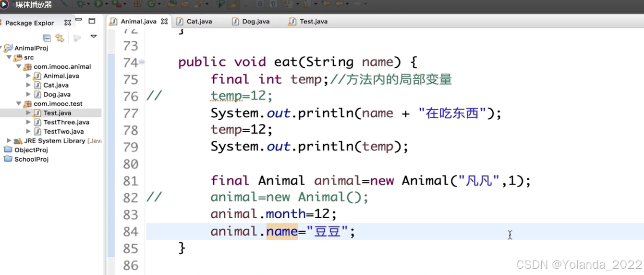Click the "豆豆" string literal

tap(327, 232)
